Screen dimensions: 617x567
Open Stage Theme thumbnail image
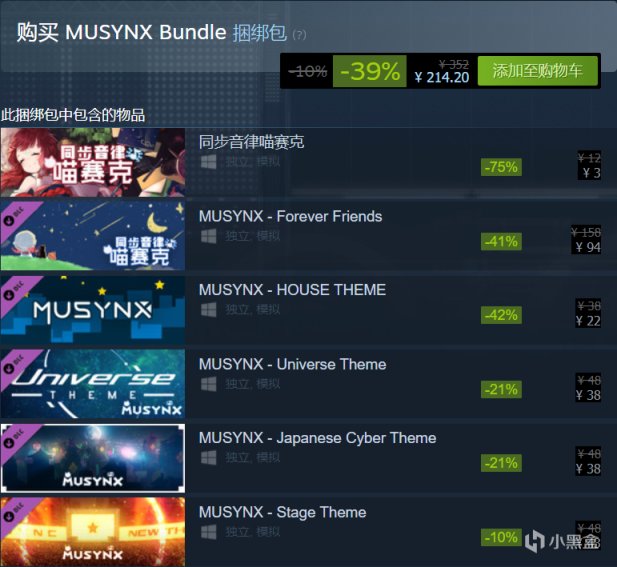point(93,532)
